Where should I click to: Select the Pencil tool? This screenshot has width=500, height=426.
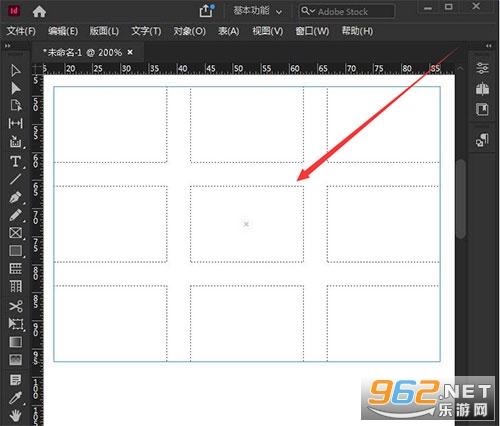(x=15, y=215)
